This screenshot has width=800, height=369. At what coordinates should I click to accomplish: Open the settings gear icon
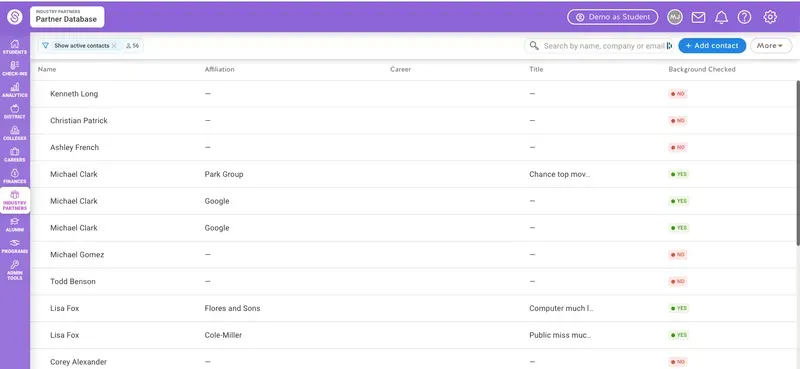tap(770, 17)
